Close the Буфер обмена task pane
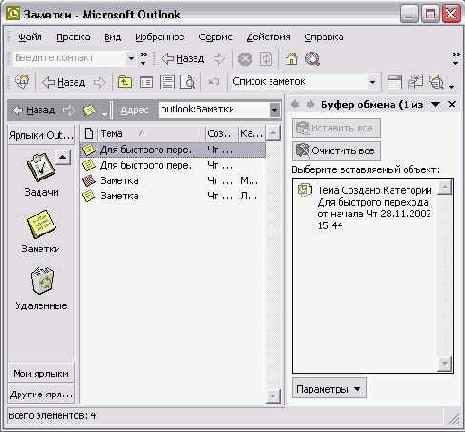The height and width of the screenshot is (432, 465). [x=452, y=105]
